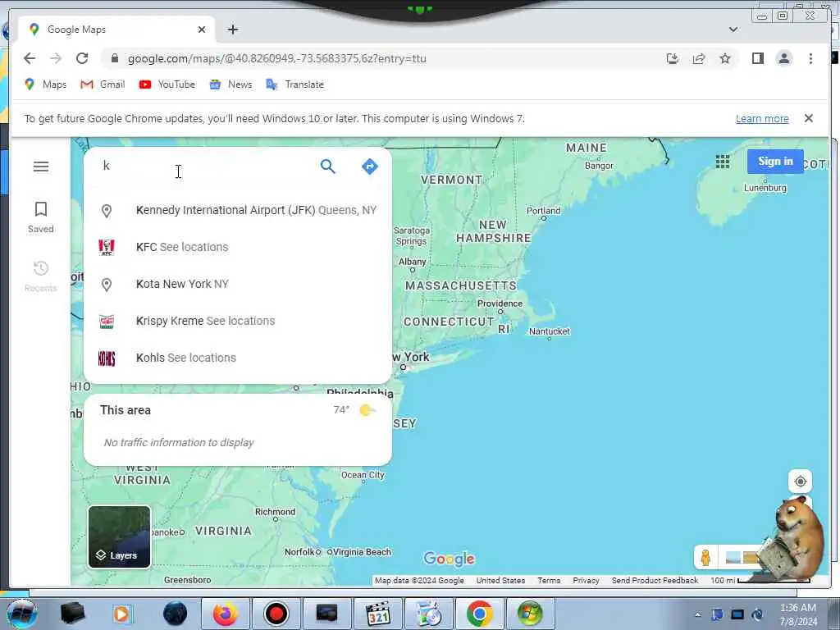Select Kennedy International Airport (JFK) suggestion
Viewport: 840px width, 630px height.
(x=238, y=210)
